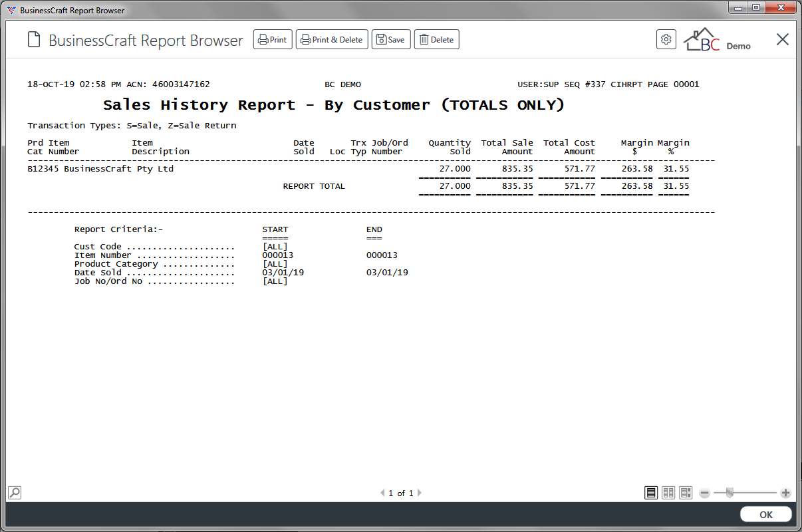Click 'REPORT TOTAL' label
The width and height of the screenshot is (802, 532).
314,186
